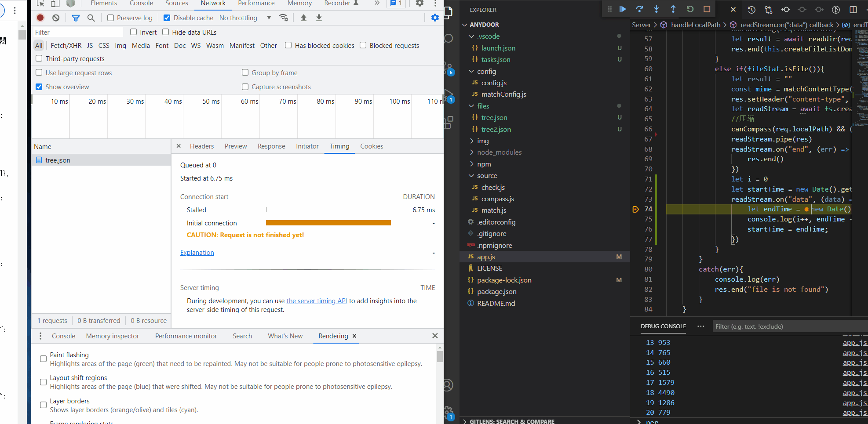
Task: Open network search with the magnifier icon
Action: click(91, 18)
